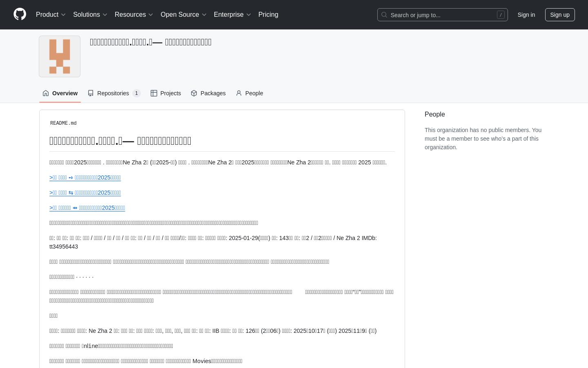The height and width of the screenshot is (368, 588).
Task: Select the Overview tab
Action: click(60, 93)
